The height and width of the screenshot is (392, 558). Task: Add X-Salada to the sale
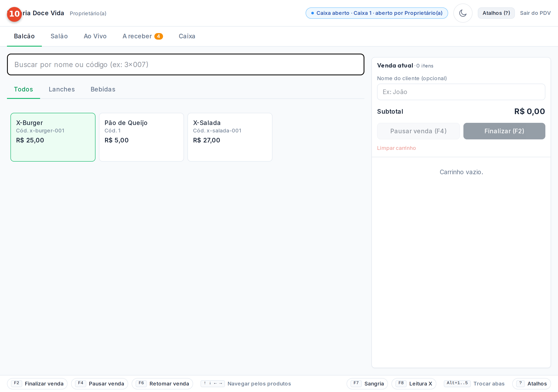click(230, 137)
